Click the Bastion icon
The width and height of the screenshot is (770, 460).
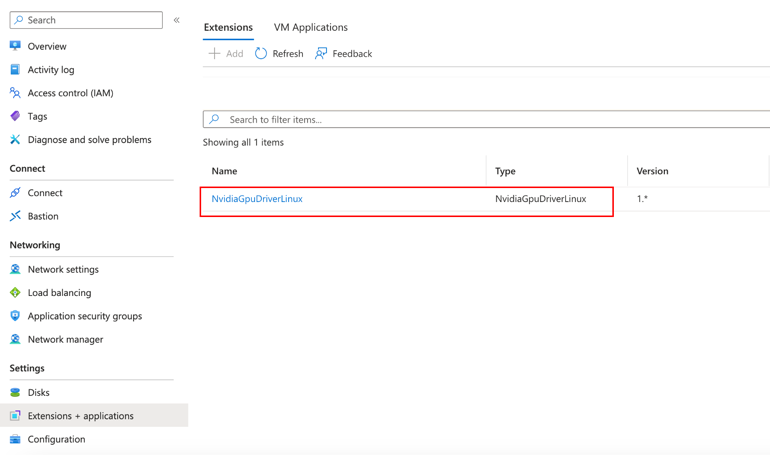[15, 216]
